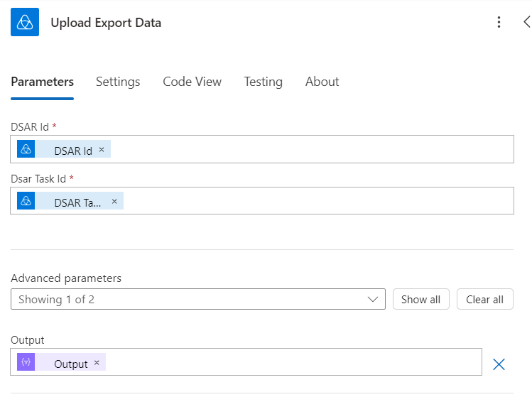Select the About tab
This screenshot has width=532, height=397.
[x=322, y=82]
